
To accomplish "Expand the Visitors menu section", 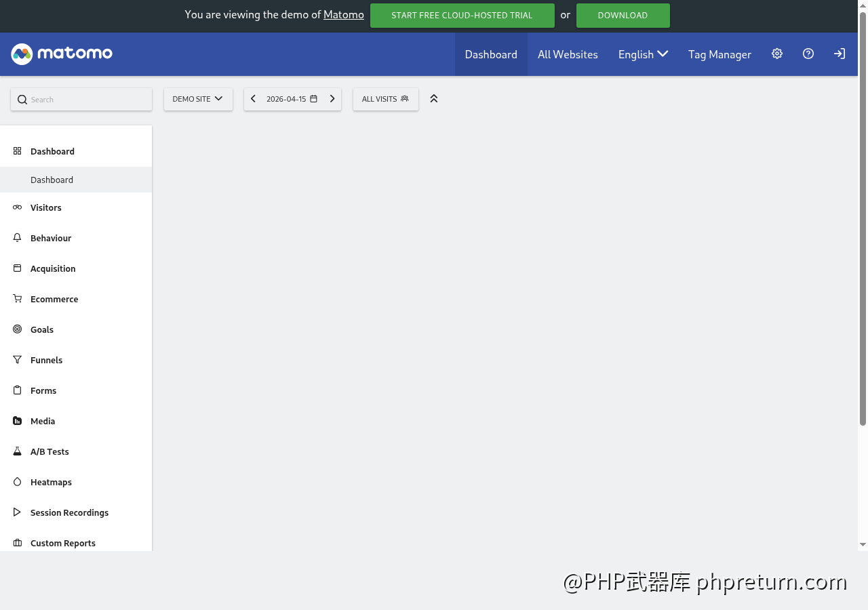I will coord(76,207).
